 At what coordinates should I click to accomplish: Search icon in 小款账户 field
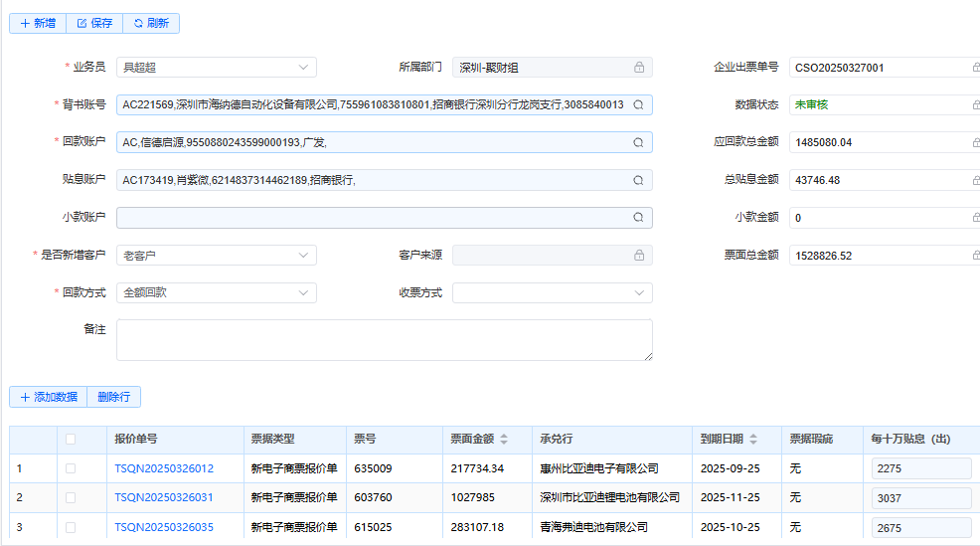tap(638, 218)
